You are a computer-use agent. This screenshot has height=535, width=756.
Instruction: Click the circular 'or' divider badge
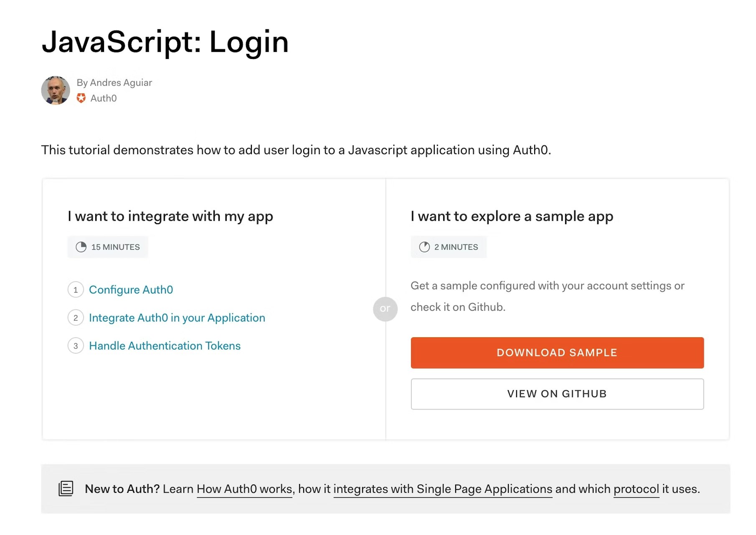click(385, 309)
